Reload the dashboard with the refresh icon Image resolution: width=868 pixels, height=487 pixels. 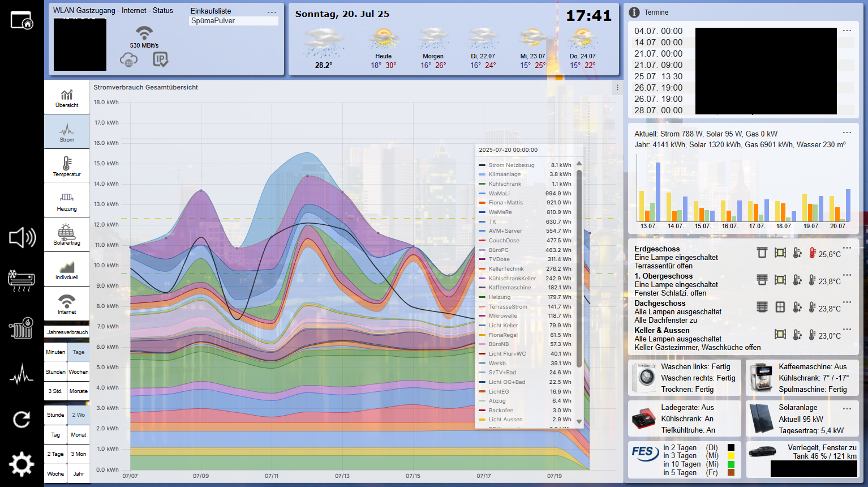click(x=22, y=420)
